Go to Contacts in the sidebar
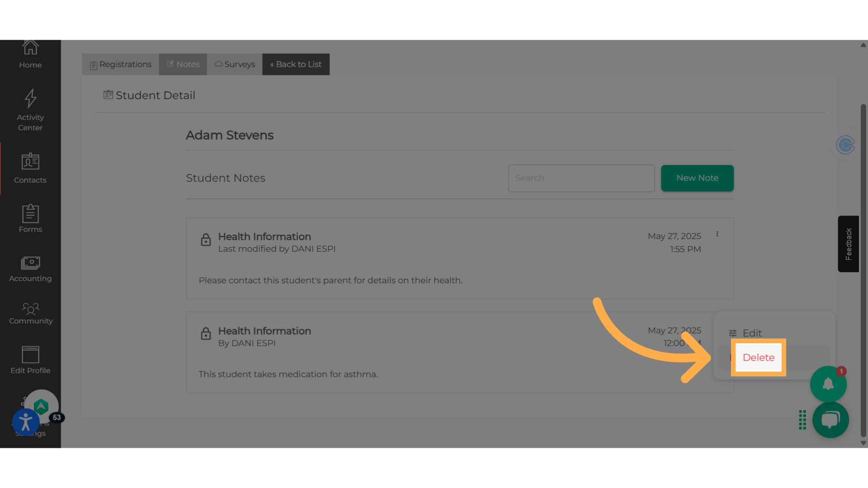 (x=30, y=169)
